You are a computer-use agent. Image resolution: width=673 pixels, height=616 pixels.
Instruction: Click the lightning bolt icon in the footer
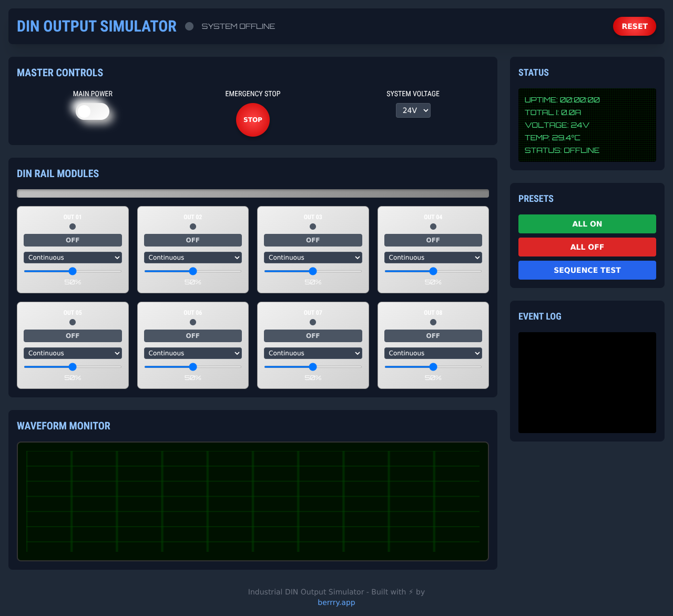click(410, 592)
